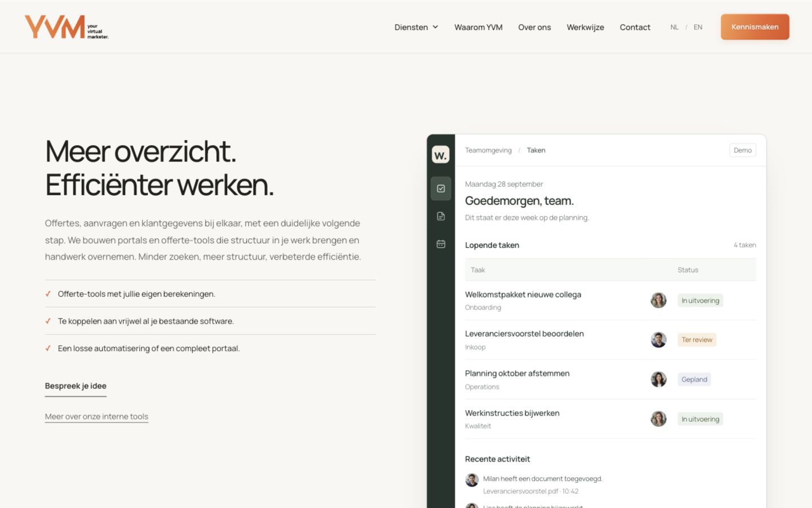The height and width of the screenshot is (508, 812).
Task: Select the Welkomstpakket nieuwe collega task
Action: pos(523,295)
